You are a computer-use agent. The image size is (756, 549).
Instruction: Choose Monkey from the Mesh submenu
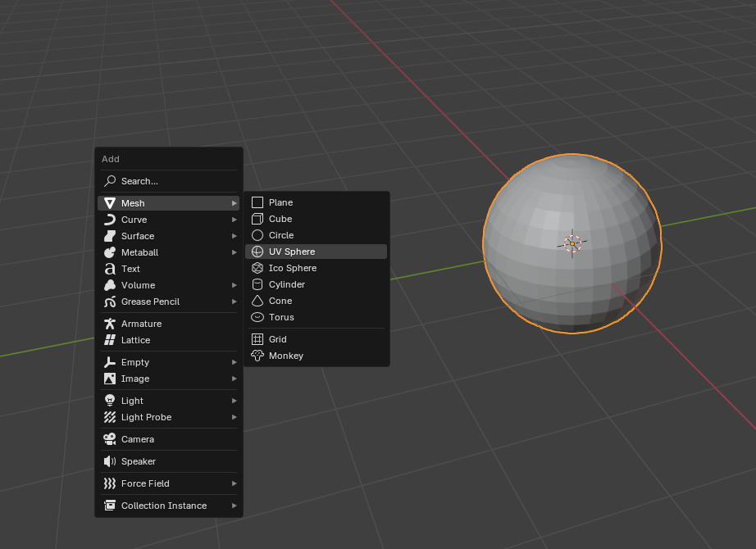coord(317,356)
